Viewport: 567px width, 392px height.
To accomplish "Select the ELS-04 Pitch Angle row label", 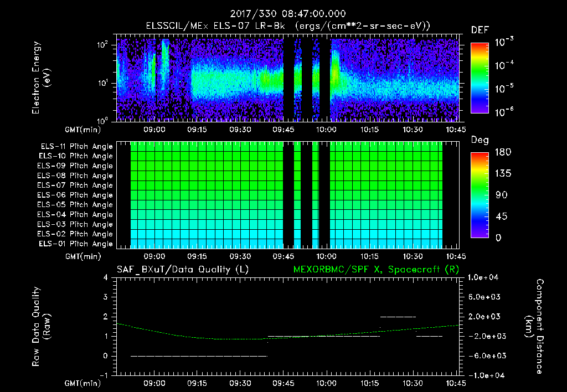I will pyautogui.click(x=75, y=215).
